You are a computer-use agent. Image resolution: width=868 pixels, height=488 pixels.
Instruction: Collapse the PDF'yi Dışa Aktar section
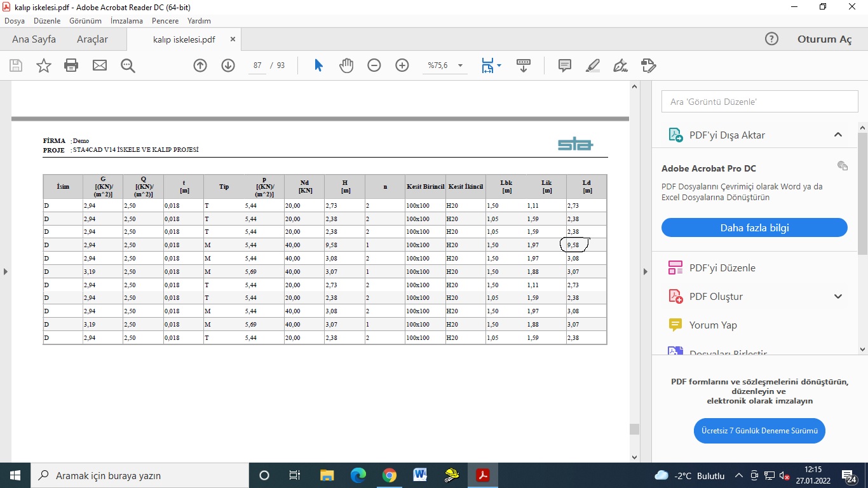click(x=837, y=135)
